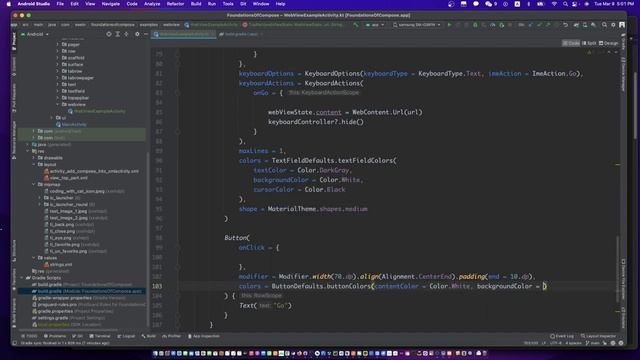Open Samsung device selector dropdown
Screen dimensions: 640x360
(x=417, y=25)
